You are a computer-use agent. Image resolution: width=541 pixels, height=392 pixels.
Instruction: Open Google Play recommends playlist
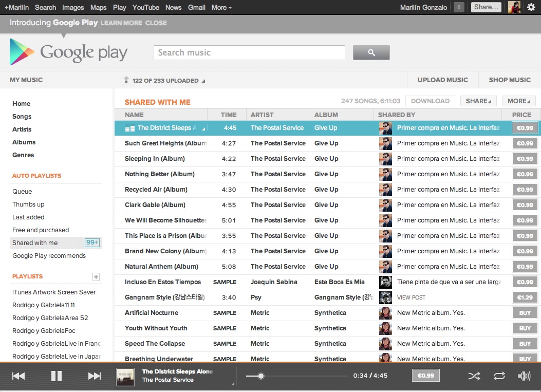point(49,256)
